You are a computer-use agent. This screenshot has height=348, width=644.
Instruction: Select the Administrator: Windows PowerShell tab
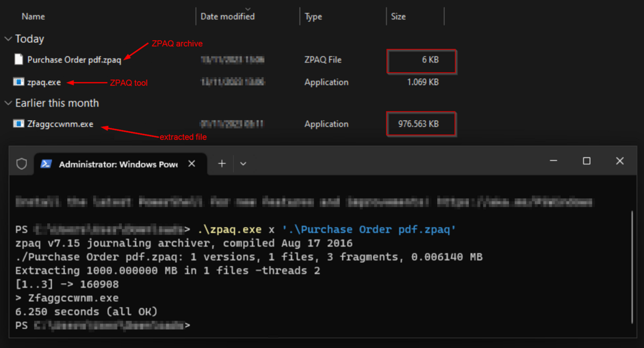point(118,164)
